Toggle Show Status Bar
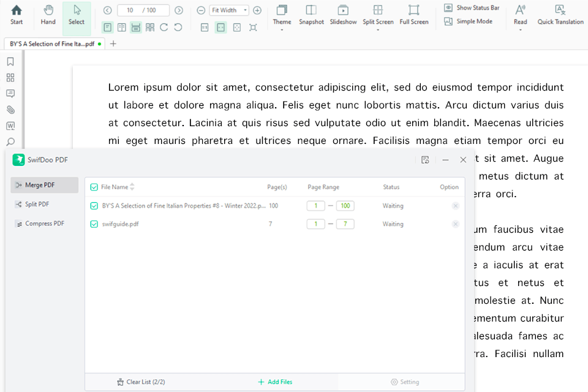Screen dimensions: 588x392 (x=472, y=7)
